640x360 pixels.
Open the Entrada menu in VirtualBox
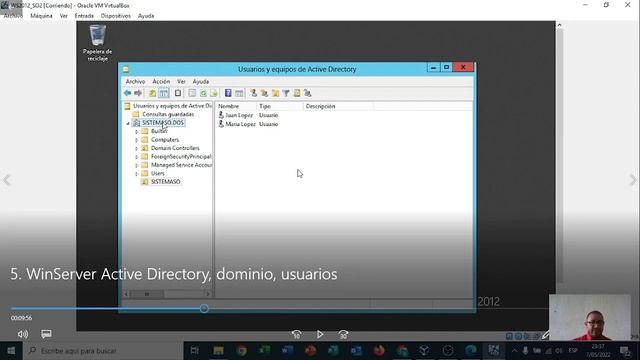click(x=84, y=16)
